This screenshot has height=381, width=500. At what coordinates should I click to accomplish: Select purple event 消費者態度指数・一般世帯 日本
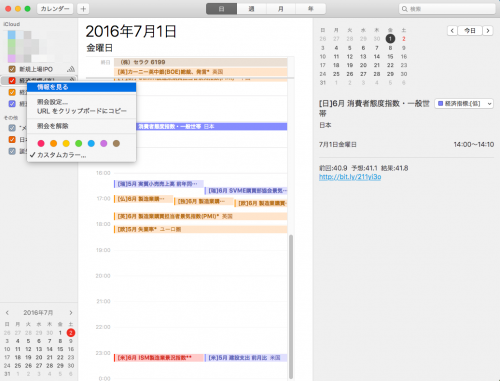(212, 126)
